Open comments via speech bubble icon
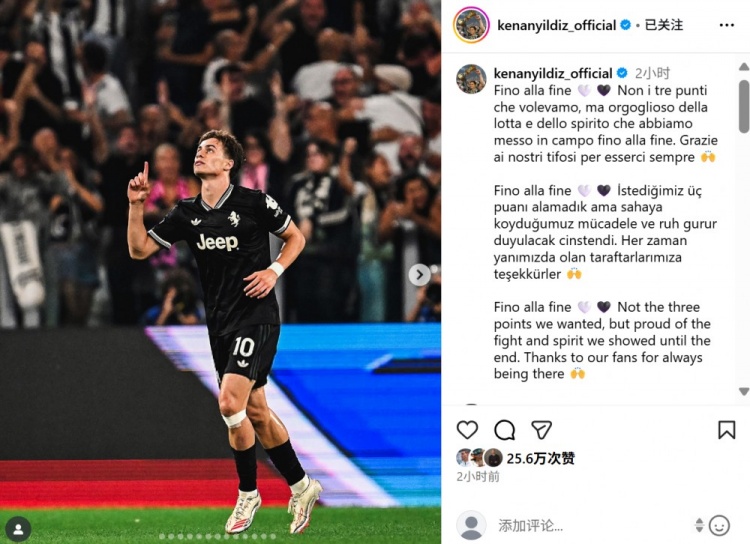The height and width of the screenshot is (544, 750). (505, 430)
